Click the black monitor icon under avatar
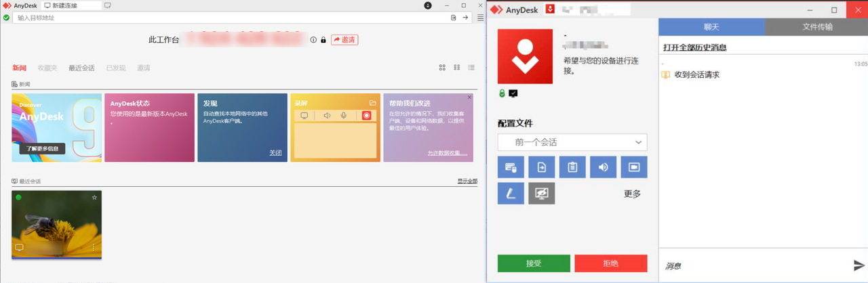 tap(513, 93)
